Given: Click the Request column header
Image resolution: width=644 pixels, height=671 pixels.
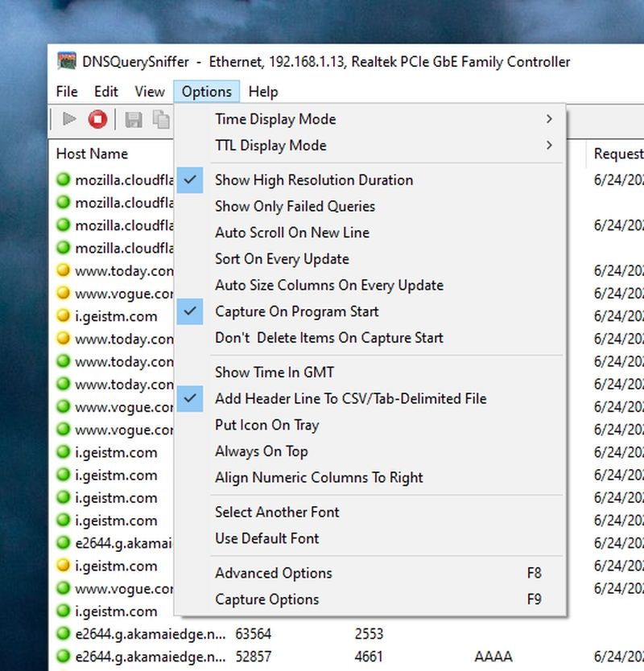Looking at the screenshot, I should coord(615,154).
